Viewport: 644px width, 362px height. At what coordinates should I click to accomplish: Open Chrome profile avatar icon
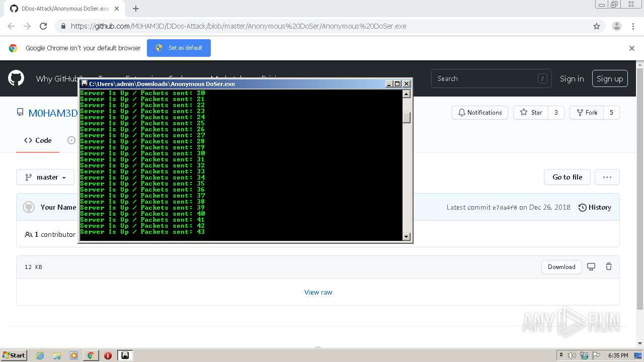616,26
